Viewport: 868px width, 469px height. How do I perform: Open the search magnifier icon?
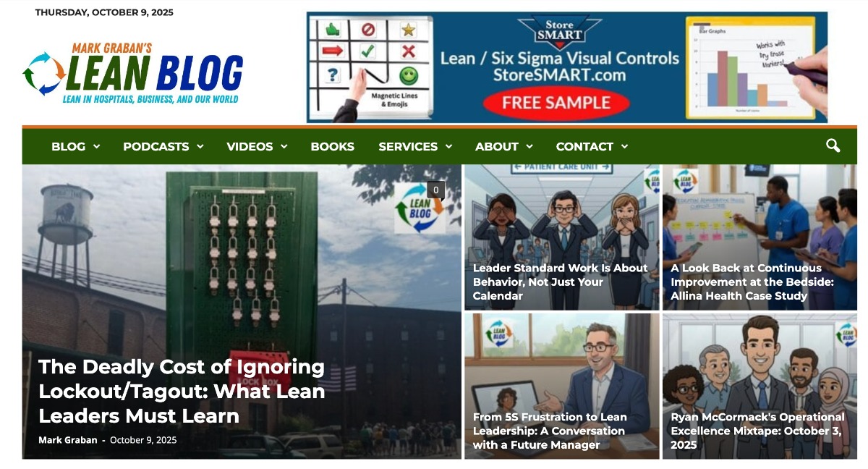point(833,146)
